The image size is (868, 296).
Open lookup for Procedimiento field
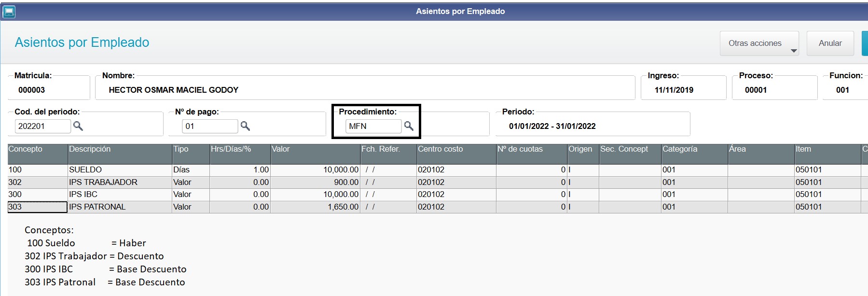click(x=409, y=126)
